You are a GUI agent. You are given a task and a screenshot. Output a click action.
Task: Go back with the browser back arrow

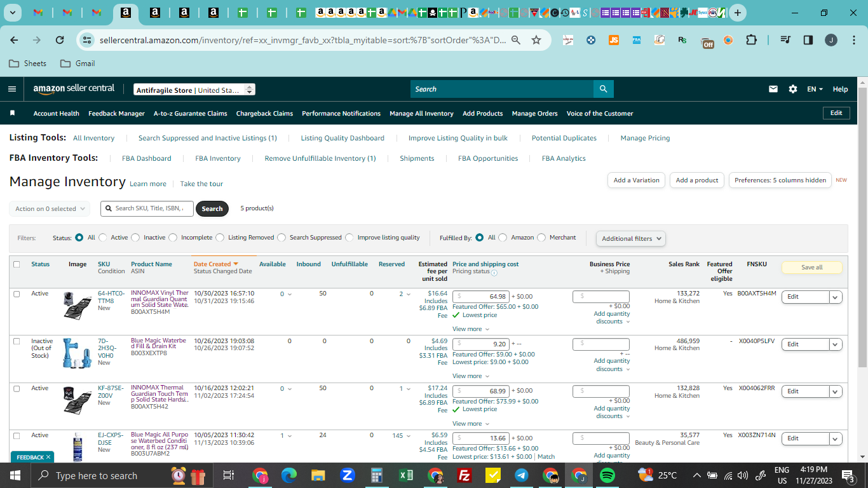point(14,40)
